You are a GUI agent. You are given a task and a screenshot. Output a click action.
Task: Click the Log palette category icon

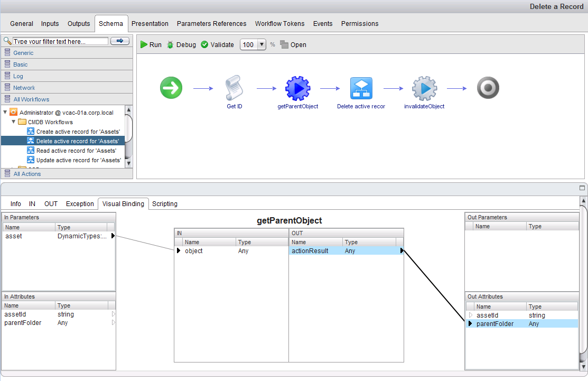coord(7,76)
